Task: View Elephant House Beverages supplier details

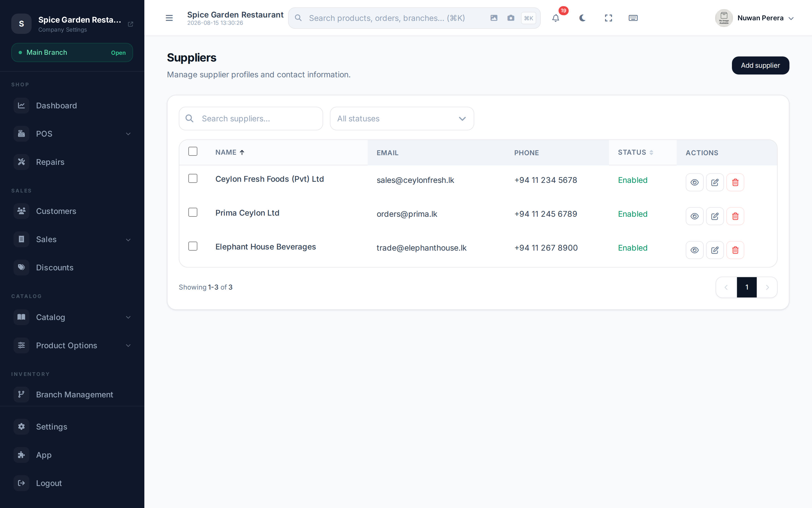Action: (694, 250)
